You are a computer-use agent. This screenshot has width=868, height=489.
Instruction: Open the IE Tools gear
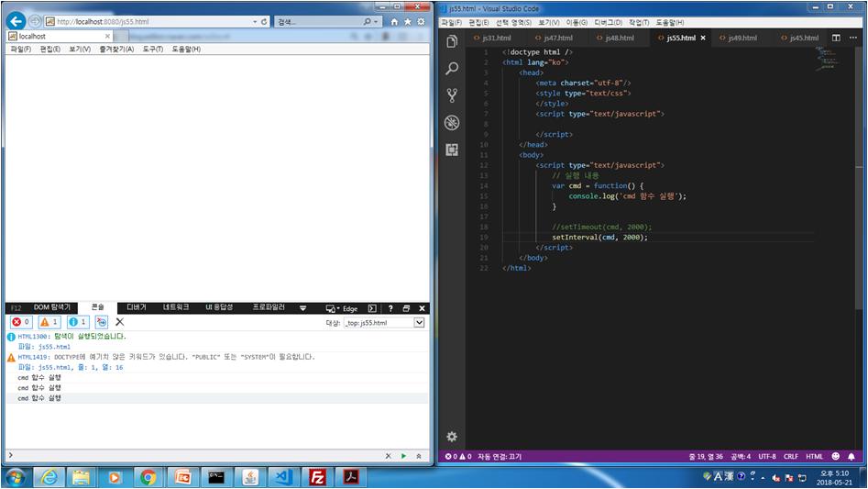(421, 22)
